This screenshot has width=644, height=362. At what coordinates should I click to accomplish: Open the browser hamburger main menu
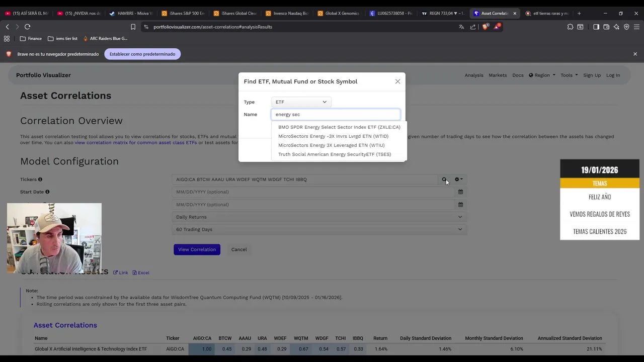click(636, 27)
